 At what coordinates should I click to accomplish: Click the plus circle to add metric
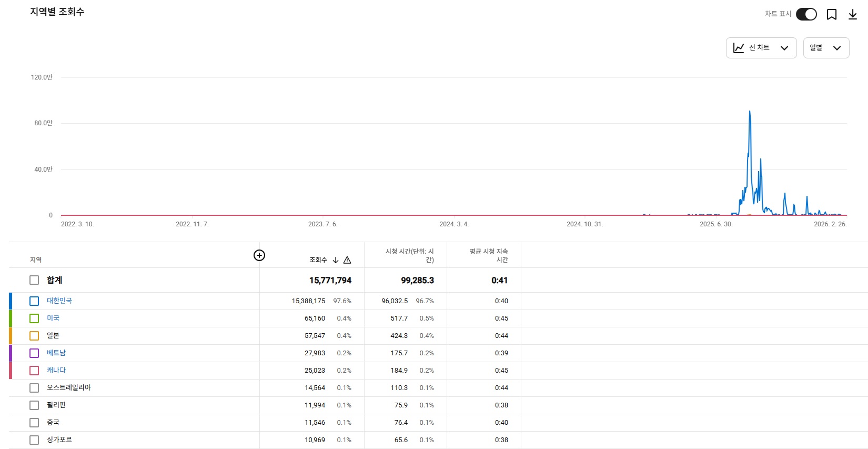259,255
